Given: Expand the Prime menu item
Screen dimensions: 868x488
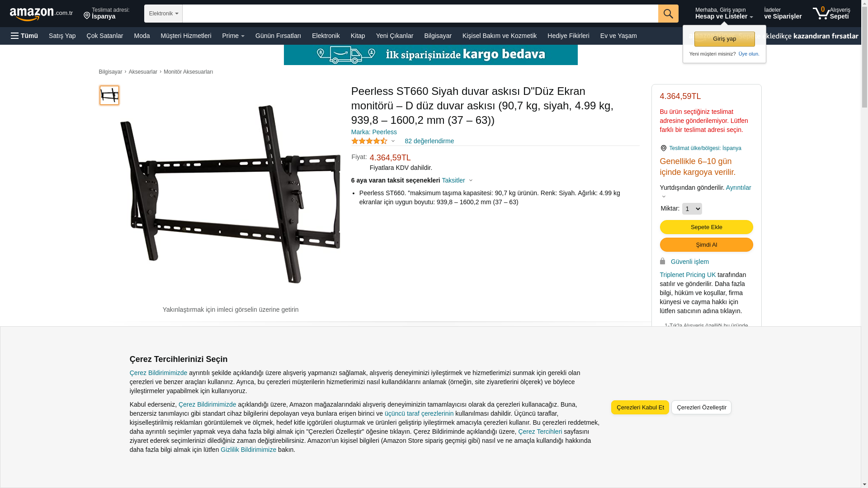Looking at the screenshot, I should (233, 36).
